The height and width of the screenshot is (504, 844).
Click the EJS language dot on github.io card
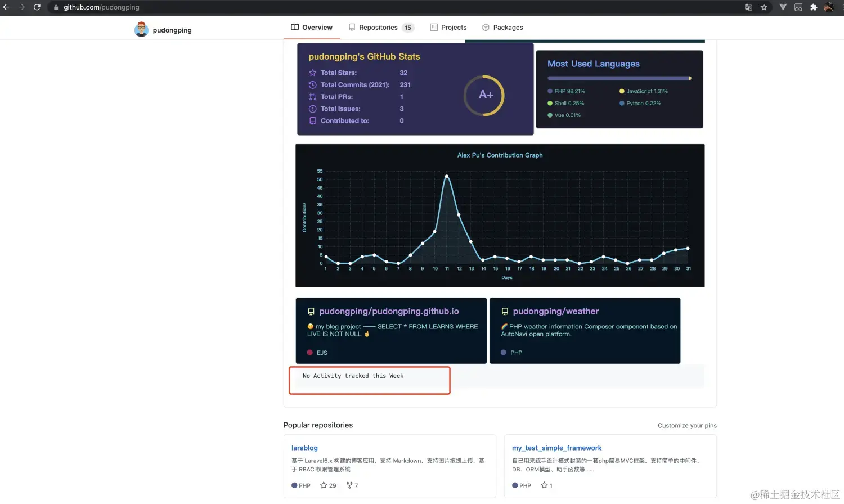pos(309,353)
